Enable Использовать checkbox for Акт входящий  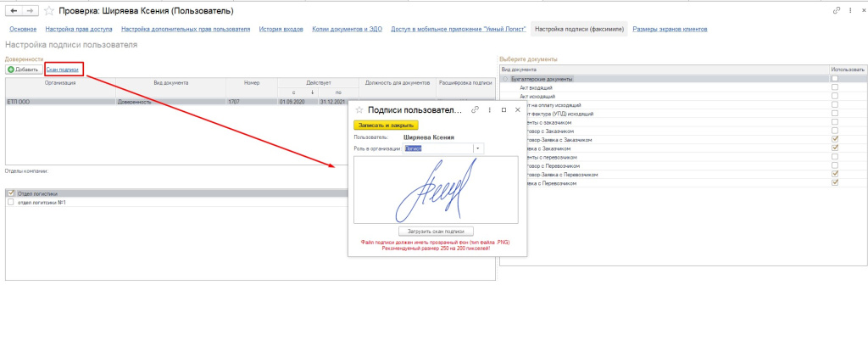[x=835, y=87]
